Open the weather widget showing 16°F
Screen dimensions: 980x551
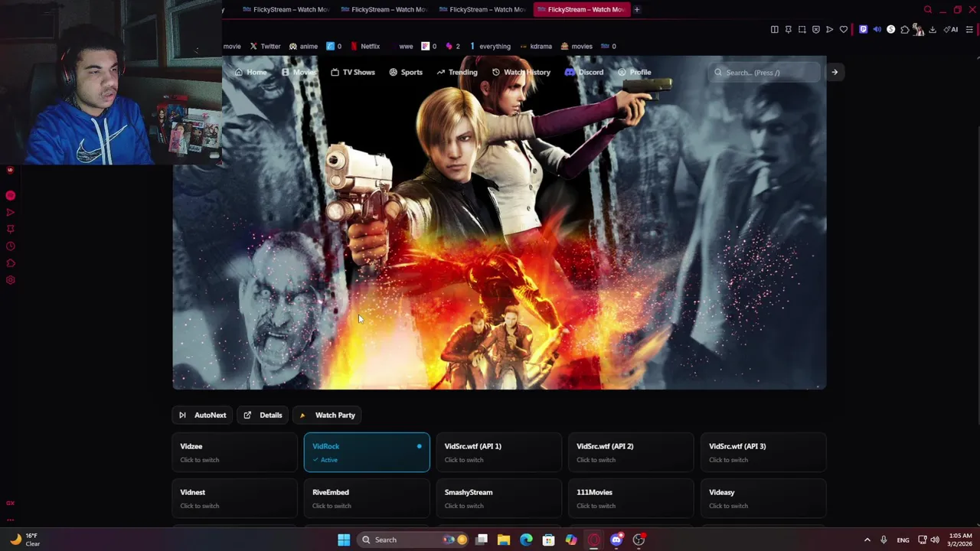click(23, 540)
